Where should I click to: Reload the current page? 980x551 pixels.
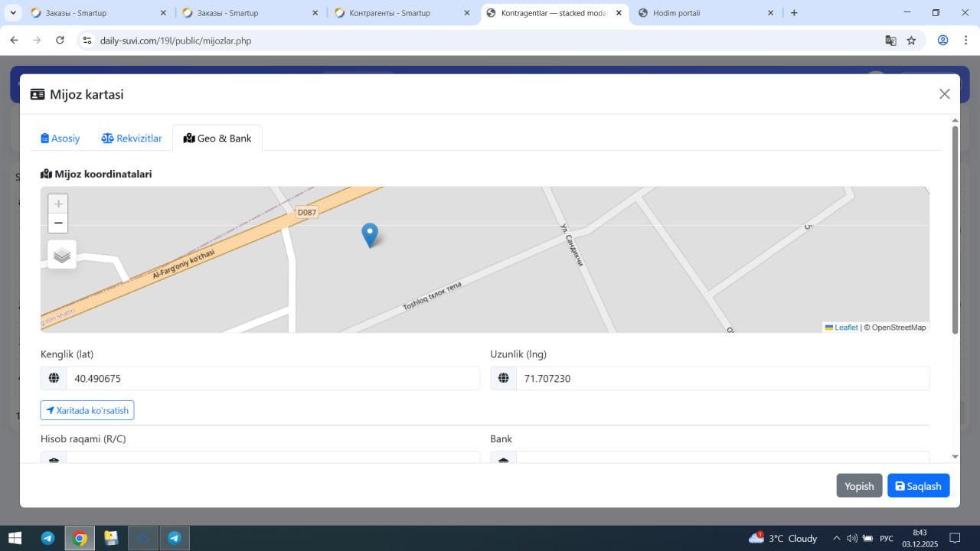(60, 41)
